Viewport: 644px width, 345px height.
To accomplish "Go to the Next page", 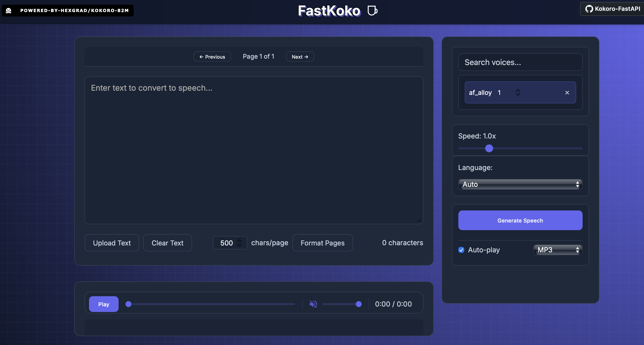I will [x=300, y=57].
